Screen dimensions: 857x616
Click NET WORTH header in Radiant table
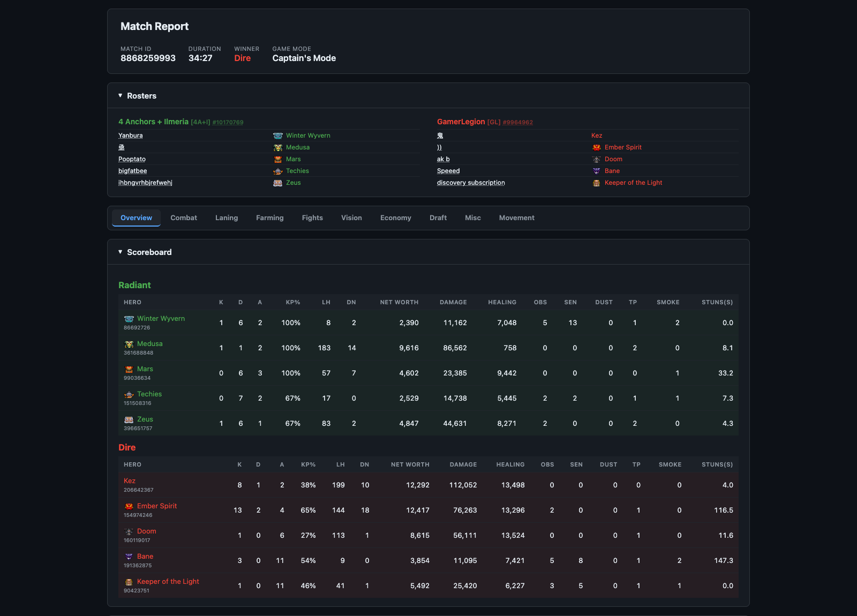pos(400,303)
